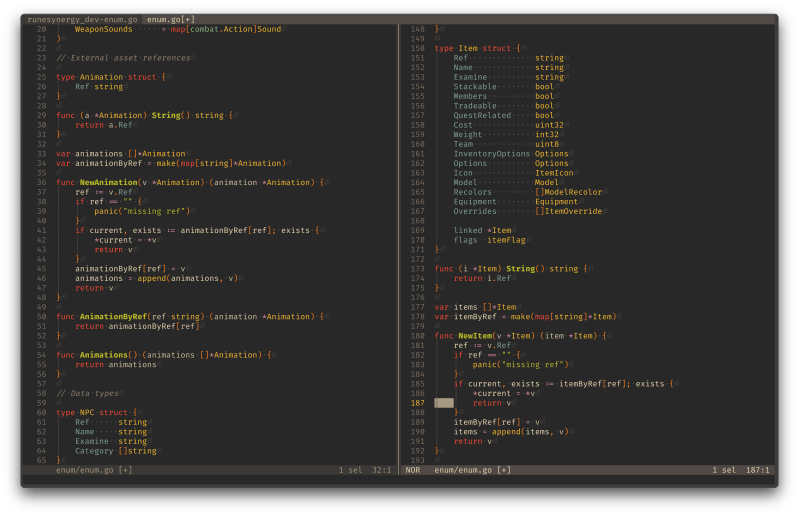Click 'linked *Item' on line 169

(482, 230)
